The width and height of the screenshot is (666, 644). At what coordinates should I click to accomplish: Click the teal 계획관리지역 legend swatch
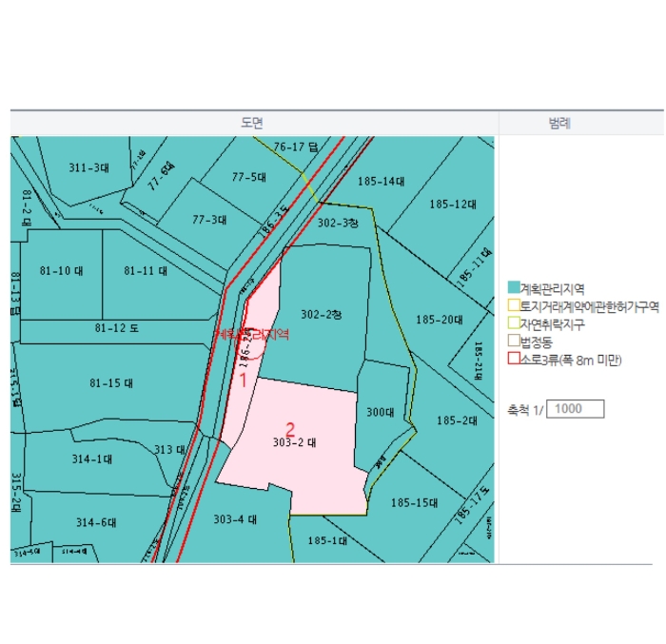coord(514,287)
